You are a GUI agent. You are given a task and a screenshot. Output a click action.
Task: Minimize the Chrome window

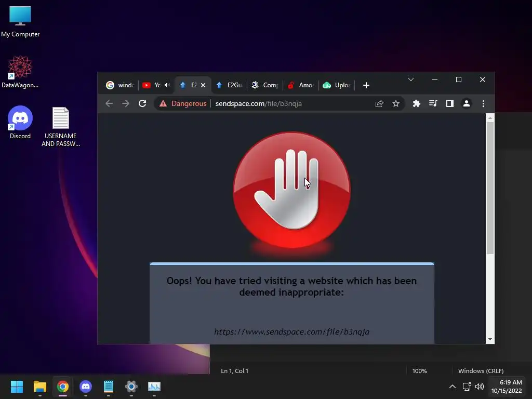435,79
